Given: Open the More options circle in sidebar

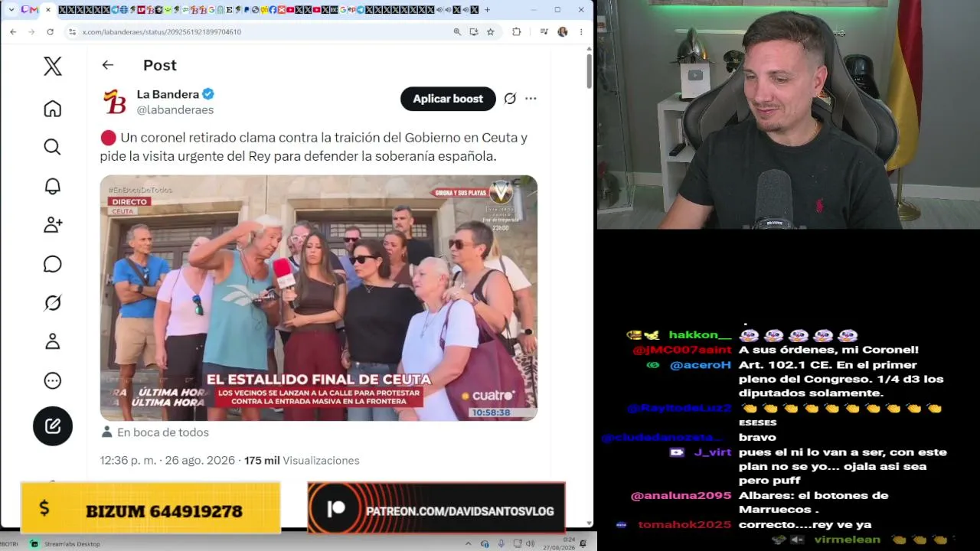Looking at the screenshot, I should 52,380.
